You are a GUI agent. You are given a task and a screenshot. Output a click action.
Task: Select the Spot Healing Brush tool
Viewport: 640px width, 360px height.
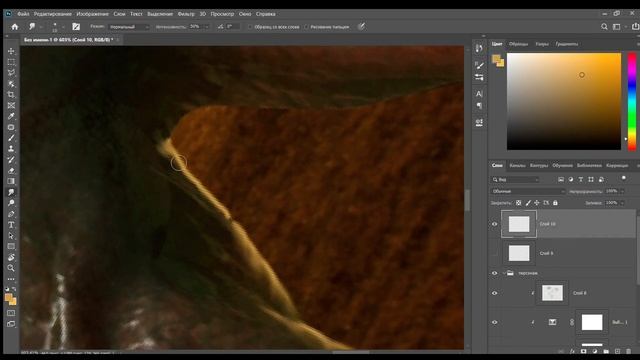pos(11,127)
